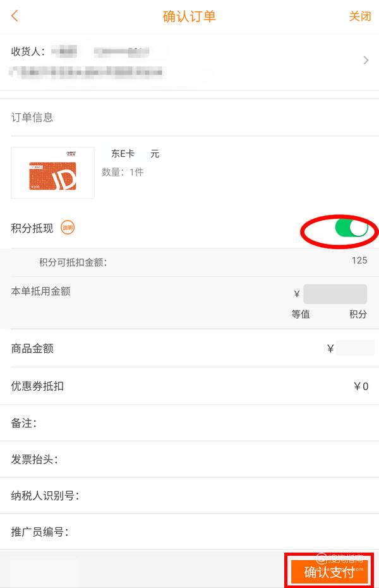This screenshot has height=588, width=379.
Task: Tap the 商品金额 value box
Action: (354, 348)
